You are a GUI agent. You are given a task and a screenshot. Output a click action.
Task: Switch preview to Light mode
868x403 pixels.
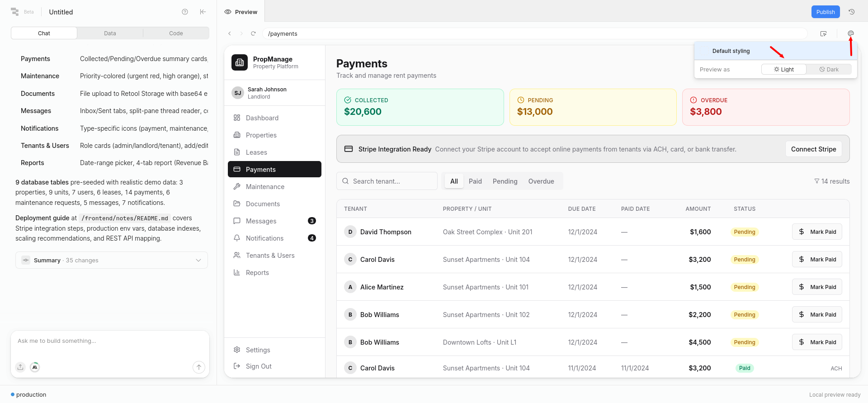coord(784,69)
